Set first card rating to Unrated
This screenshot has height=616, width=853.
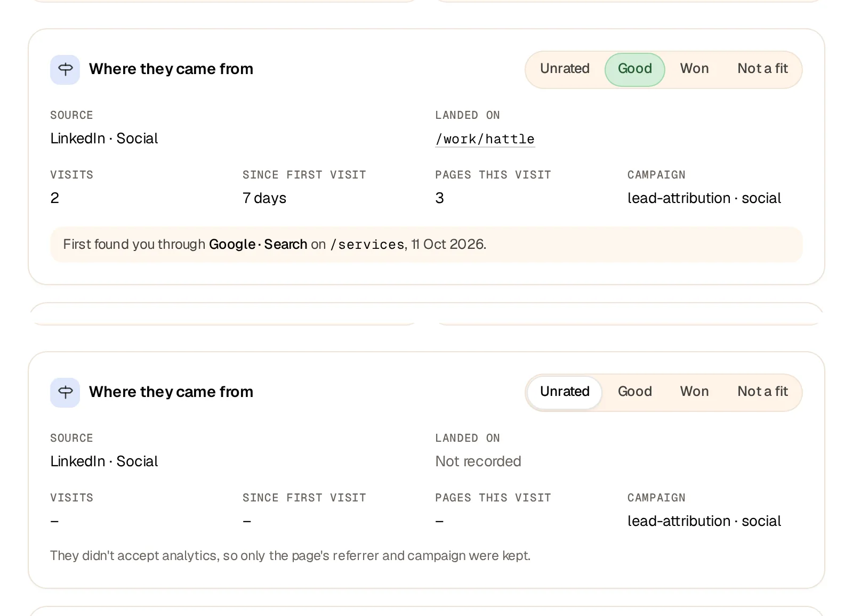click(565, 69)
